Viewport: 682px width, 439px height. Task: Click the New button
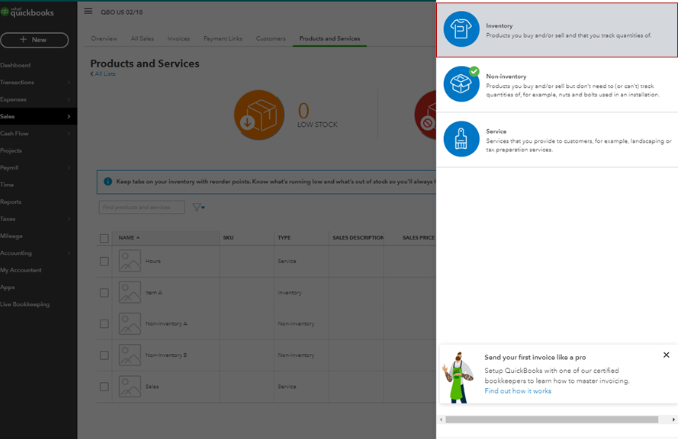coord(34,40)
